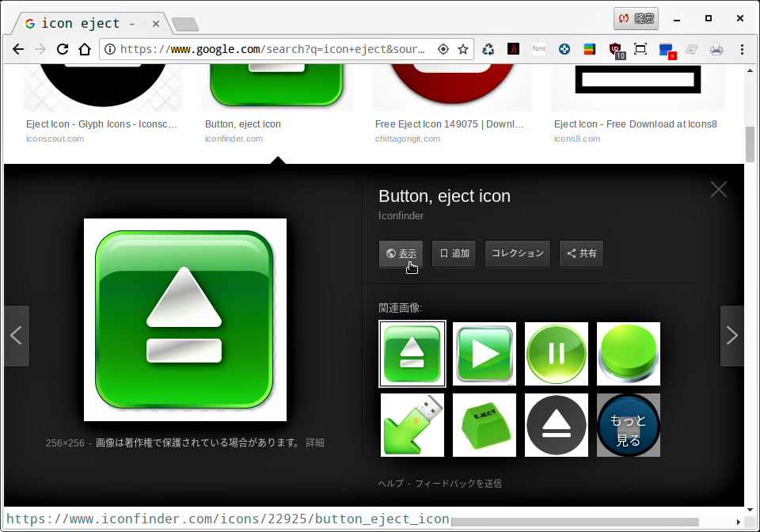Go to the browser home page
This screenshot has height=532, width=760.
(85, 49)
